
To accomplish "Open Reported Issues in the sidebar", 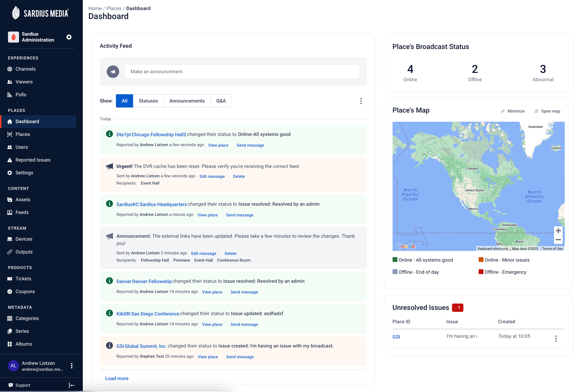I will (33, 160).
